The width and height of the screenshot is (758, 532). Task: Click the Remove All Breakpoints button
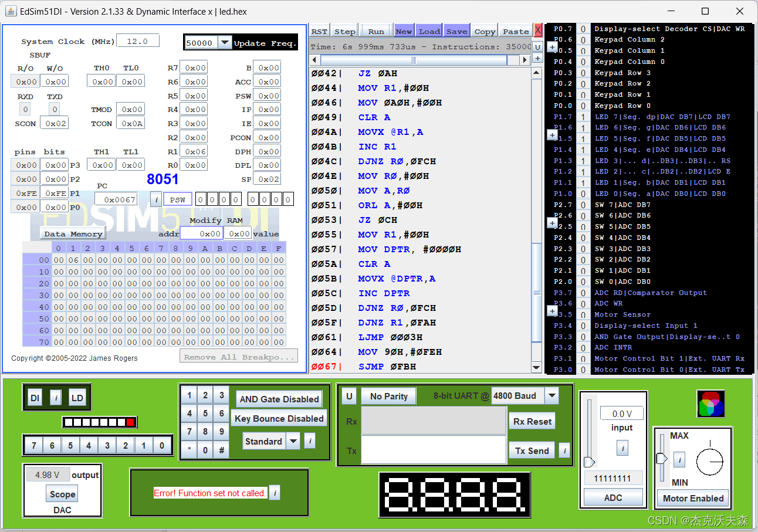[x=239, y=356]
